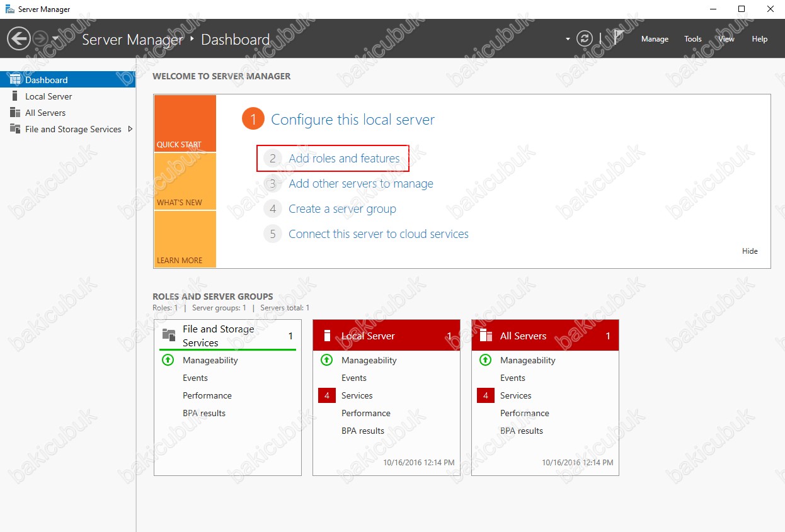Click the Local Server tile icon
The height and width of the screenshot is (532, 785).
327,336
